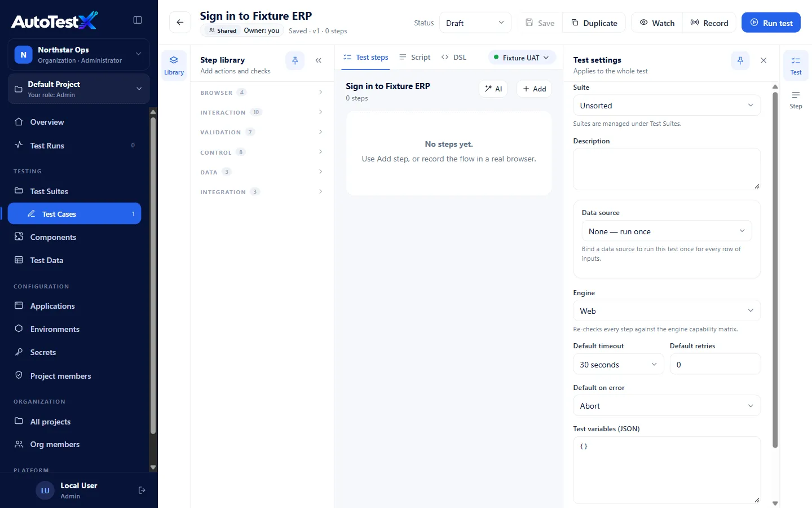Open the Status Draft dropdown

click(475, 23)
